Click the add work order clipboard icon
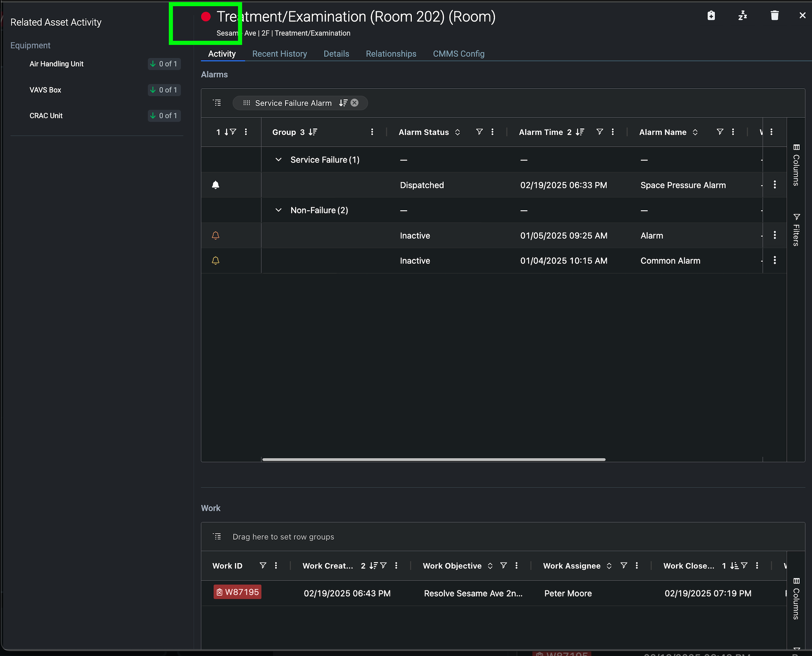812x656 pixels. (711, 16)
